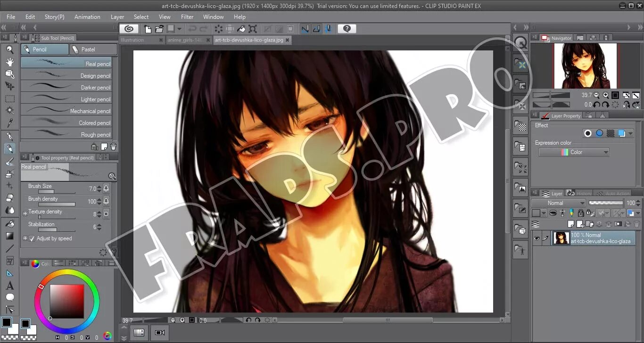Select the Operation object tool

[9, 74]
